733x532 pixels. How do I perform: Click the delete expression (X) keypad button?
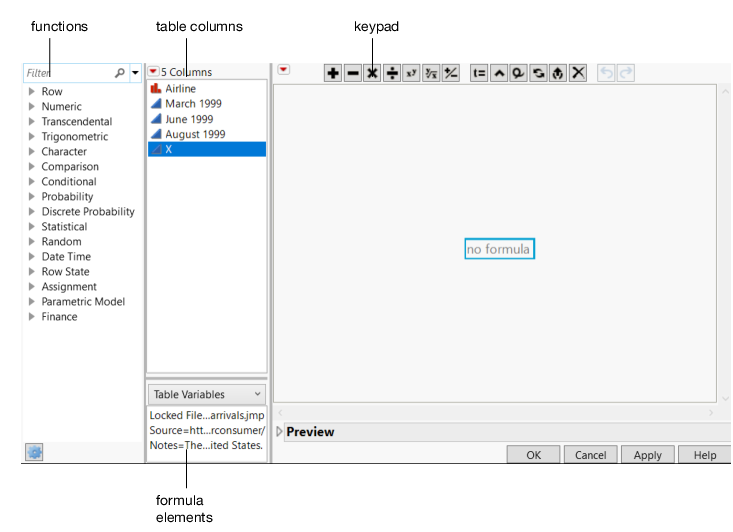tap(578, 73)
